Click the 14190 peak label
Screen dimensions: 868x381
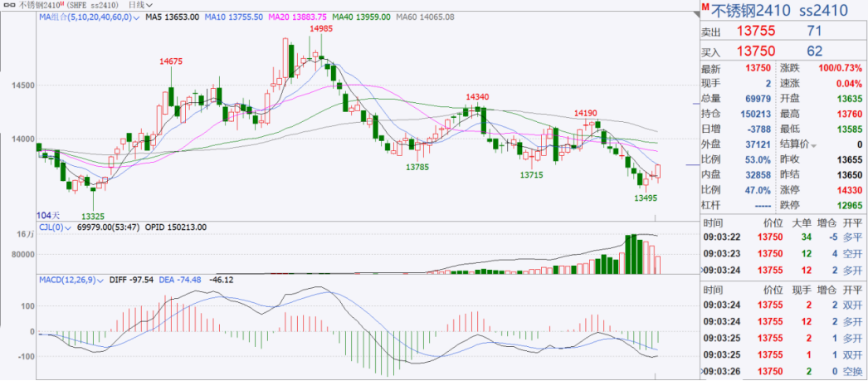click(x=586, y=114)
